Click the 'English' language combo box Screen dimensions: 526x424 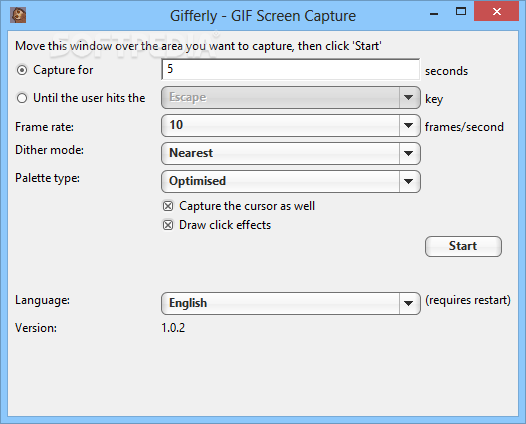[291, 303]
